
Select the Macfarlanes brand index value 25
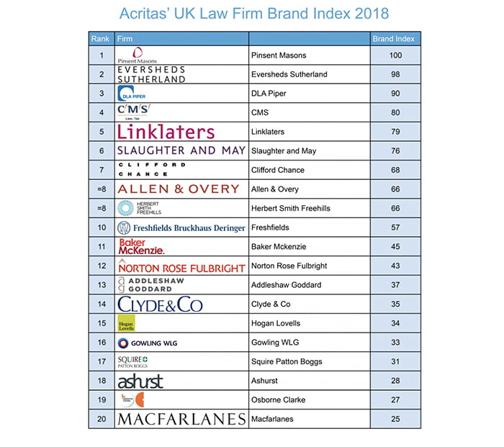coord(395,419)
